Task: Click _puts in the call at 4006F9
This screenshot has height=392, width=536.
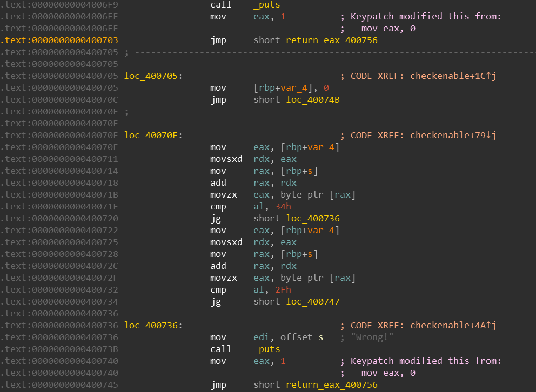Action: click(x=266, y=5)
